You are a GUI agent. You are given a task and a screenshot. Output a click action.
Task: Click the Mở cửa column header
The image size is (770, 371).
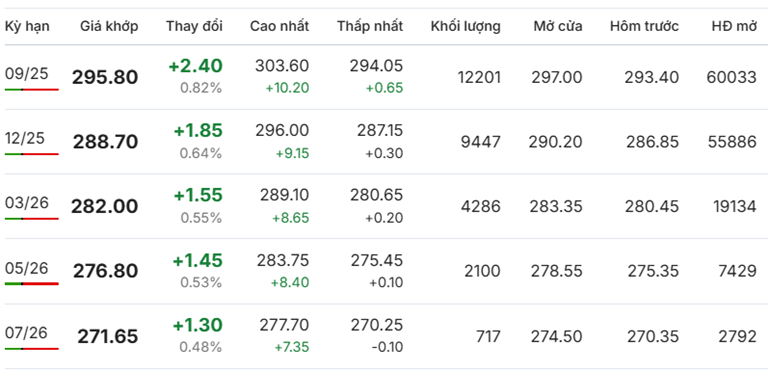click(x=558, y=27)
